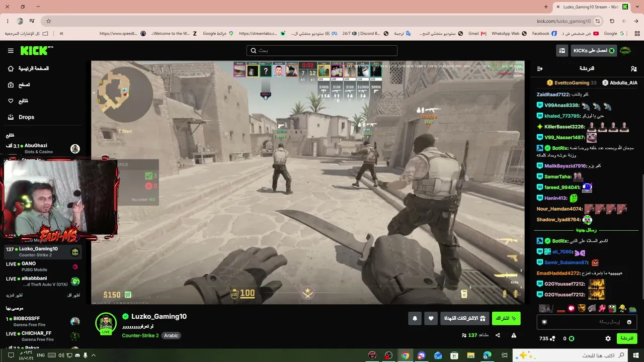This screenshot has width=644, height=362.
Task: Open the Facebook bookmark
Action: 545,34
